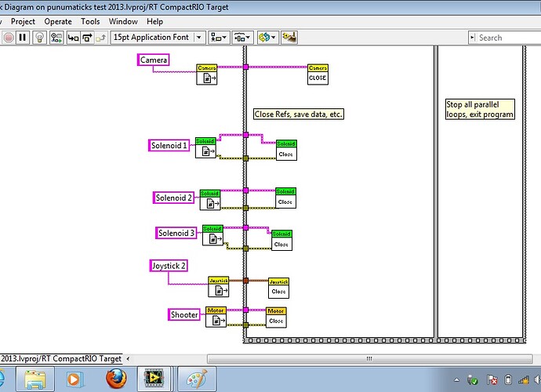Select the Motor RefNum Get VI node
This screenshot has width=541, height=392.
(216, 317)
